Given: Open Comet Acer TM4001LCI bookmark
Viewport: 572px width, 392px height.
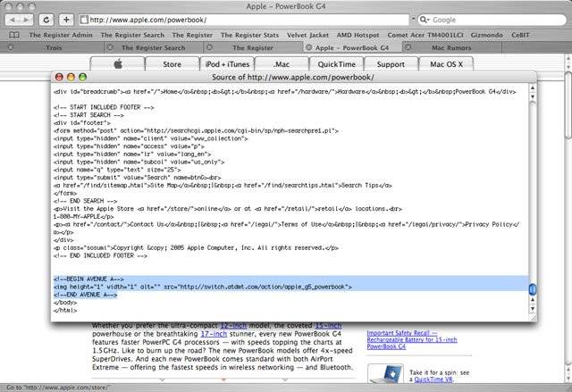Looking at the screenshot, I should (425, 35).
